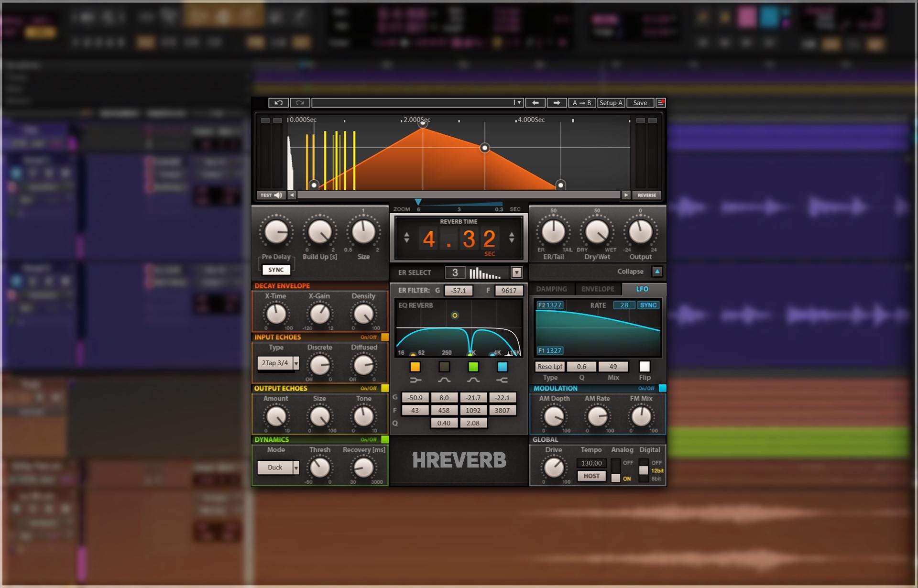Toggle Dynamics On/Off indicator
The width and height of the screenshot is (918, 588).
pyautogui.click(x=385, y=439)
